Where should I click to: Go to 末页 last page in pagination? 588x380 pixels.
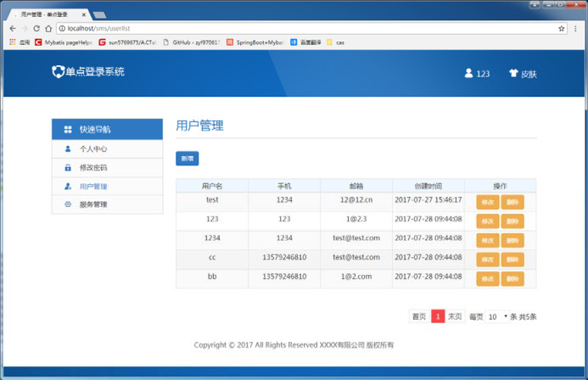coord(455,316)
